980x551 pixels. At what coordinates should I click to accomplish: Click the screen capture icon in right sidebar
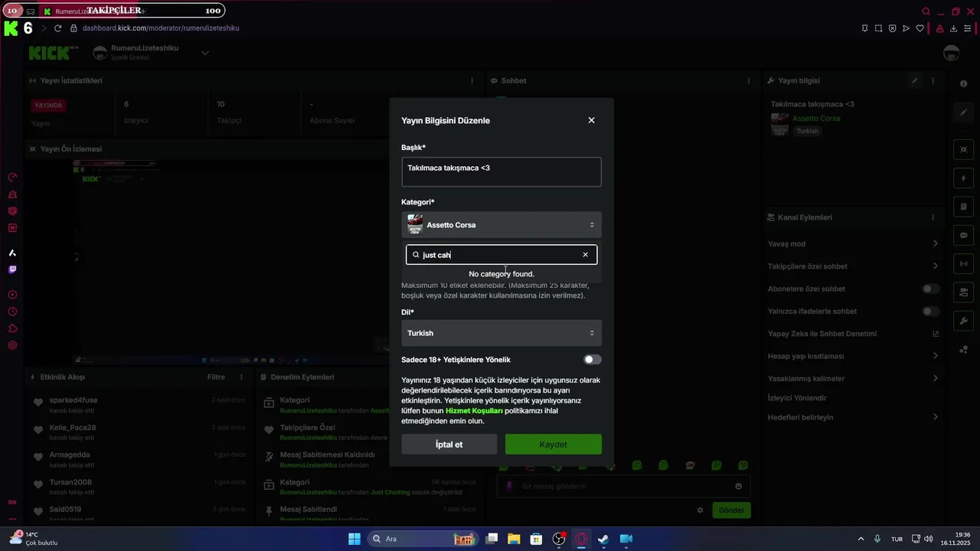(963, 149)
